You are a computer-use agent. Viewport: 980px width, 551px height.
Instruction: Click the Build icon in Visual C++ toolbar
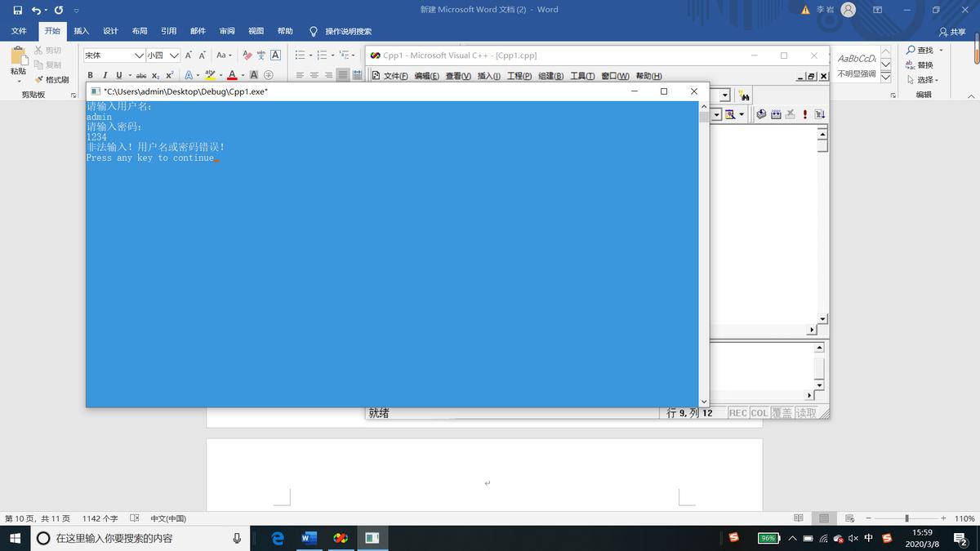(776, 114)
